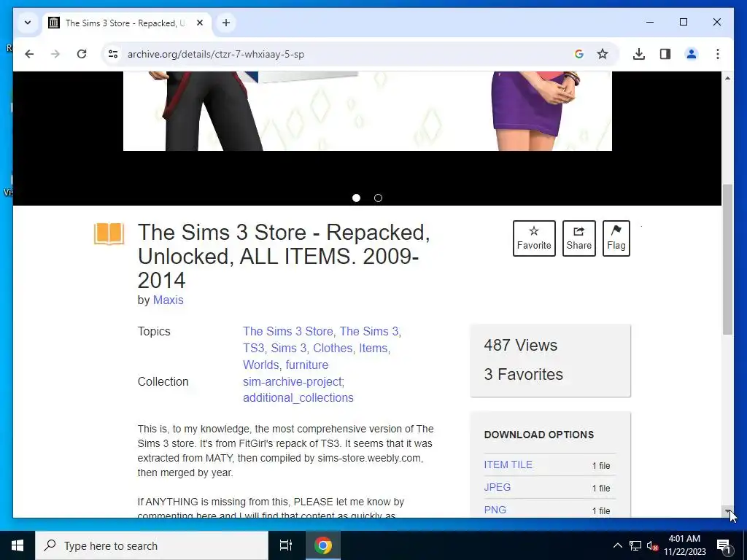The image size is (747, 560).
Task: Click the Share button
Action: 578,238
